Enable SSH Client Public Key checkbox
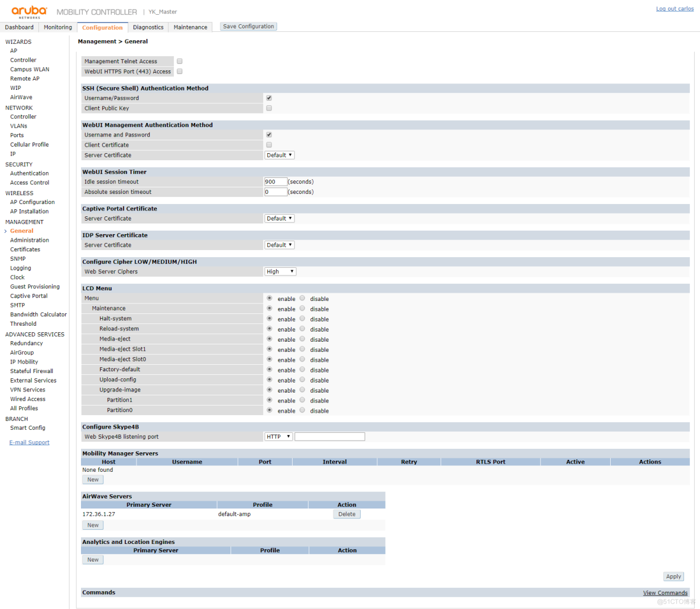Image resolution: width=700 pixels, height=609 pixels. (x=269, y=108)
